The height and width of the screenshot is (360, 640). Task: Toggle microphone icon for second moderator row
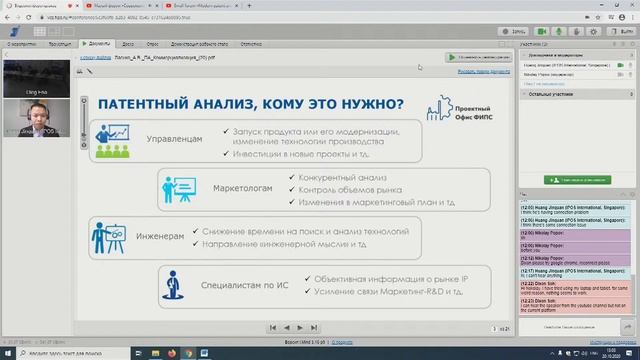click(x=631, y=75)
